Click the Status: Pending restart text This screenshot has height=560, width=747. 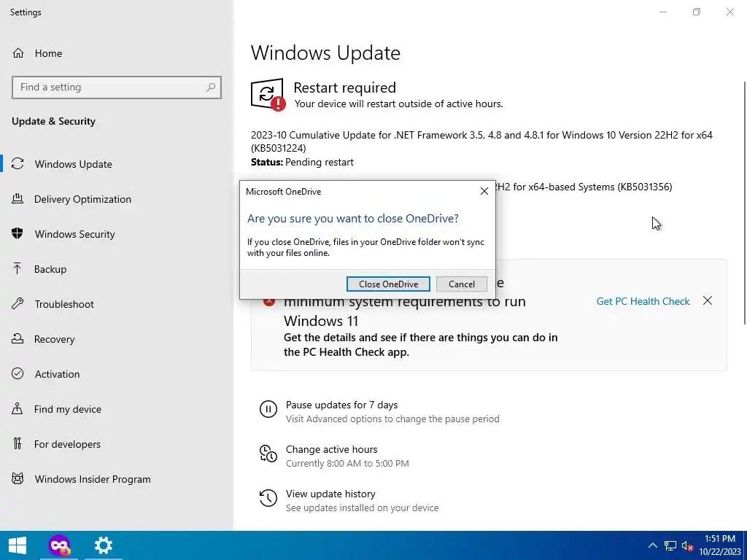coord(302,162)
